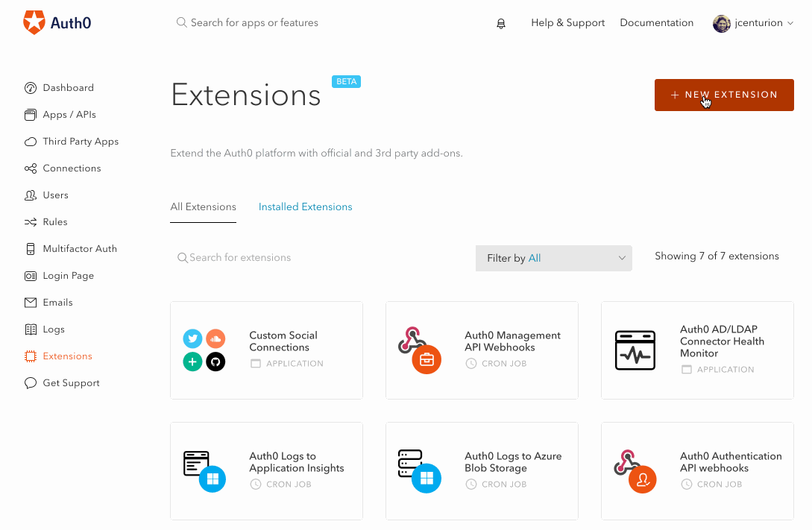The height and width of the screenshot is (530, 812).
Task: Click the Custom Social Connections icon cluster
Action: pos(204,350)
